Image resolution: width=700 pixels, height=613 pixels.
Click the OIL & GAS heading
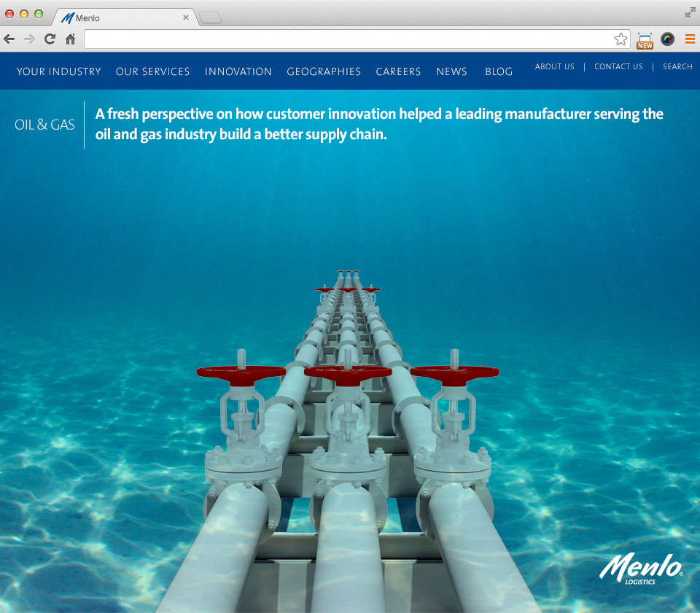click(44, 125)
